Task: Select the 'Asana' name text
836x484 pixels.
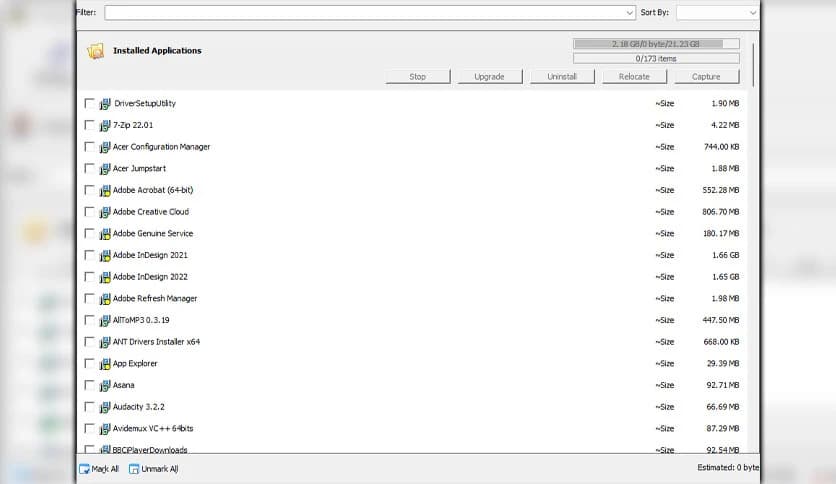Action: 124,385
